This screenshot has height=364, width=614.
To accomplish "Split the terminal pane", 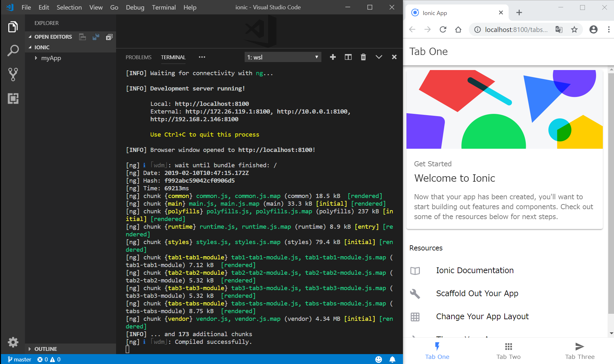I will 348,57.
